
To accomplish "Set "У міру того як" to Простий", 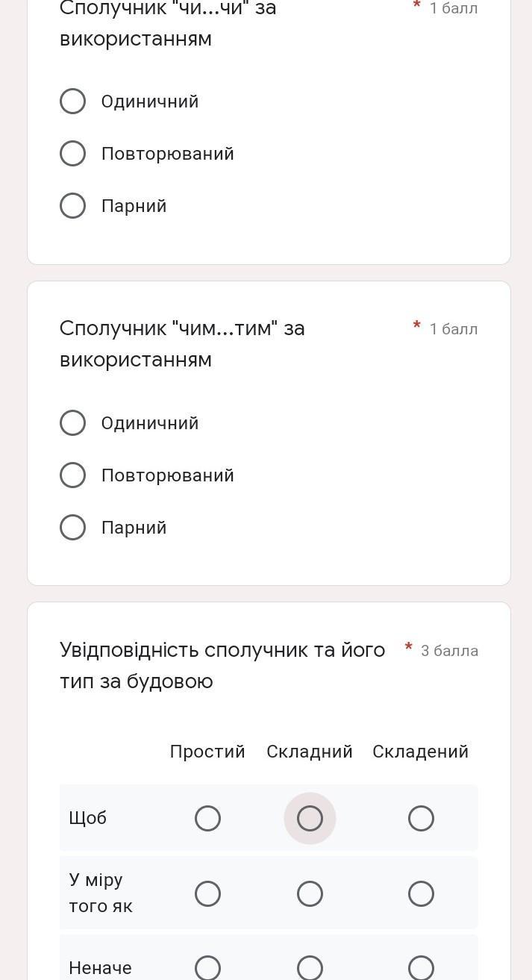I will [x=207, y=893].
